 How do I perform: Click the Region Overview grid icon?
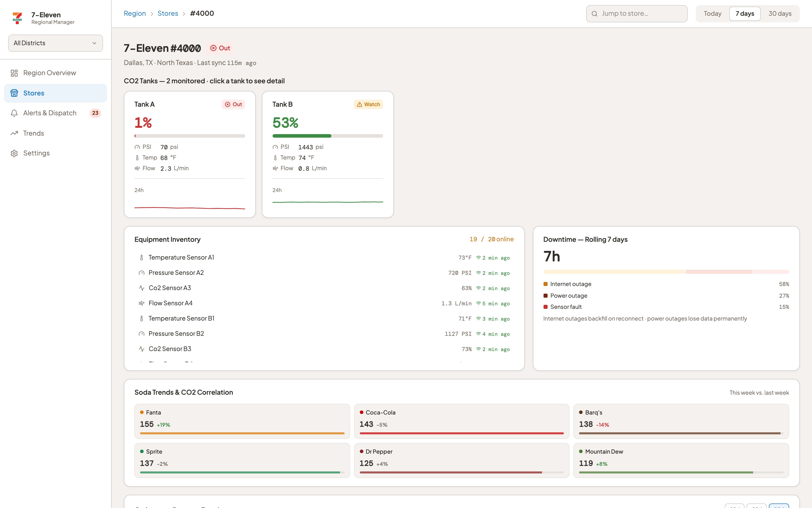point(14,73)
